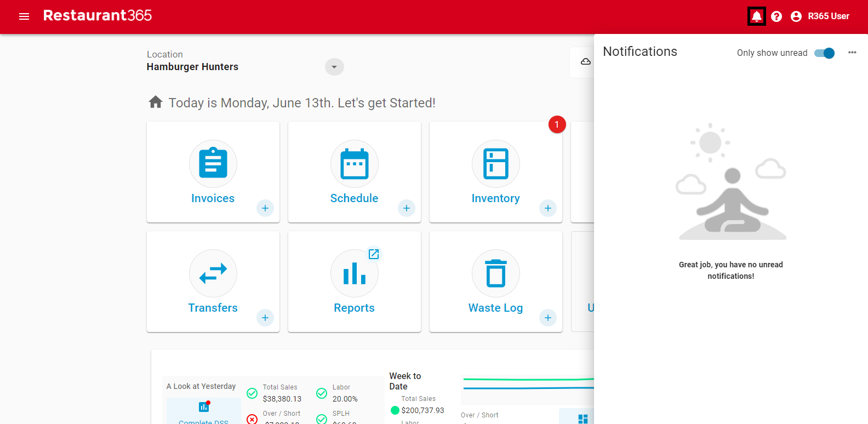The width and height of the screenshot is (868, 424).
Task: Open the Transfers link
Action: [213, 308]
